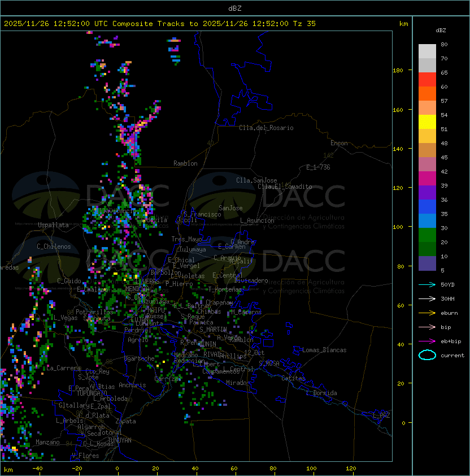
Task: Click the Divisadero label
Action: [251, 280]
